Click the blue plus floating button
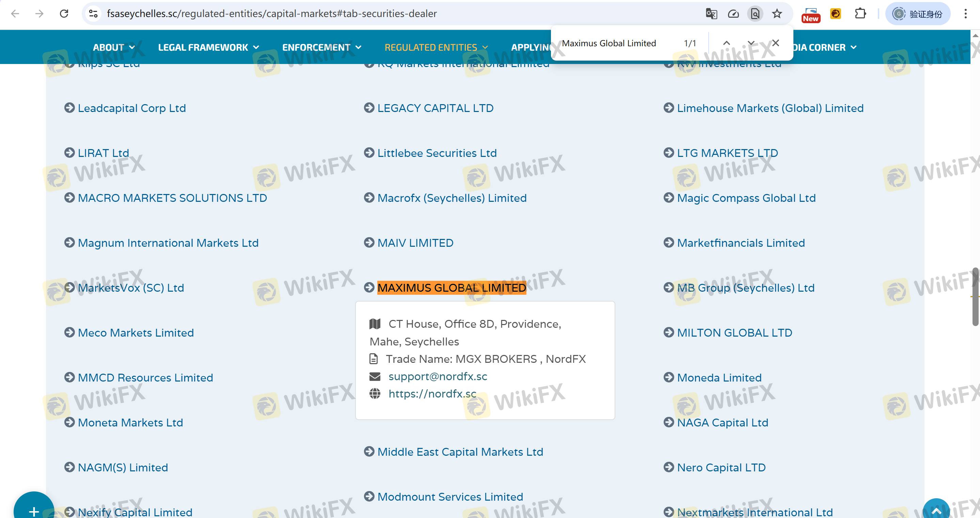 point(33,511)
